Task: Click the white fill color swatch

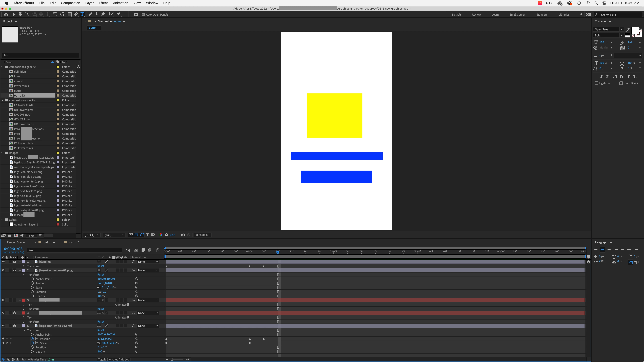Action: click(x=635, y=31)
